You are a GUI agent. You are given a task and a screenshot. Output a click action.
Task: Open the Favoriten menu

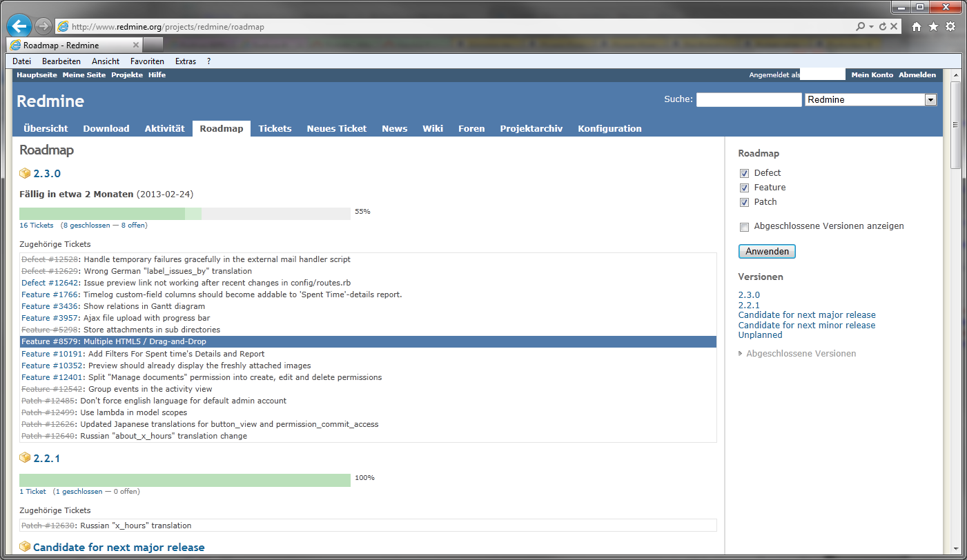[147, 61]
